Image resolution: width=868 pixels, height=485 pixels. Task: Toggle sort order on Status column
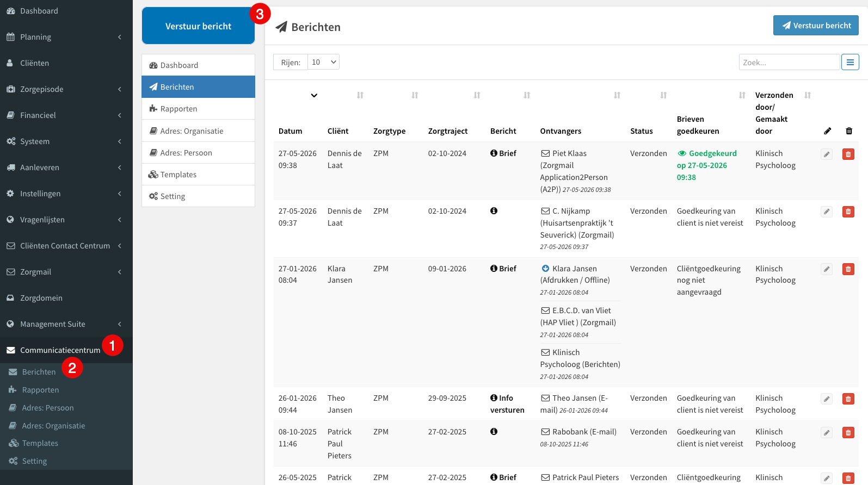click(663, 95)
